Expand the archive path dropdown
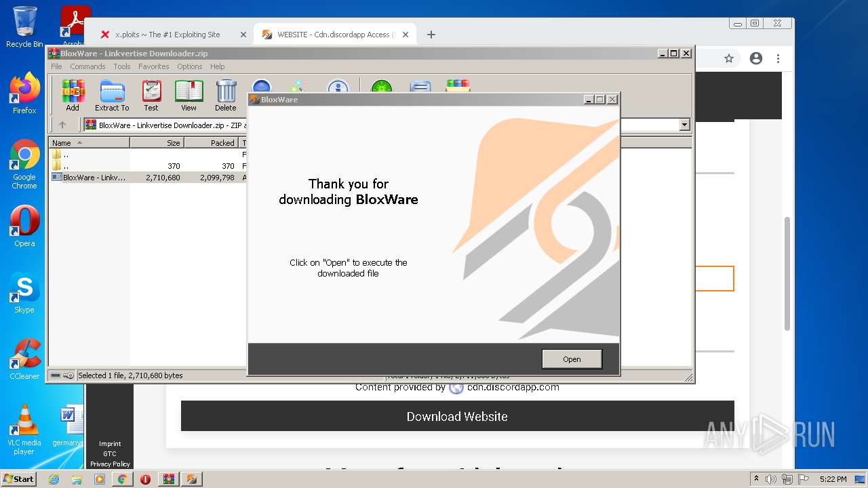868x488 pixels. 684,125
